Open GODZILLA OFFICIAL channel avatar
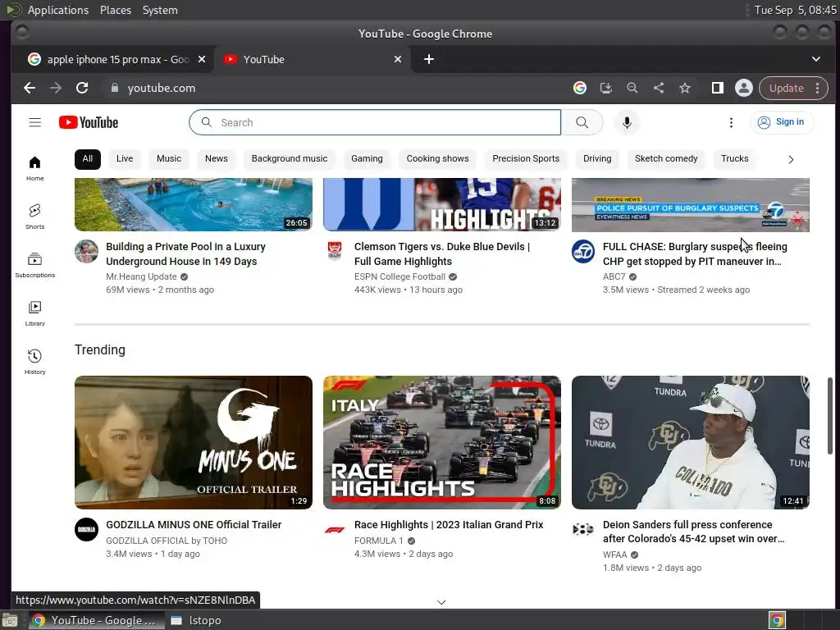 [86, 529]
